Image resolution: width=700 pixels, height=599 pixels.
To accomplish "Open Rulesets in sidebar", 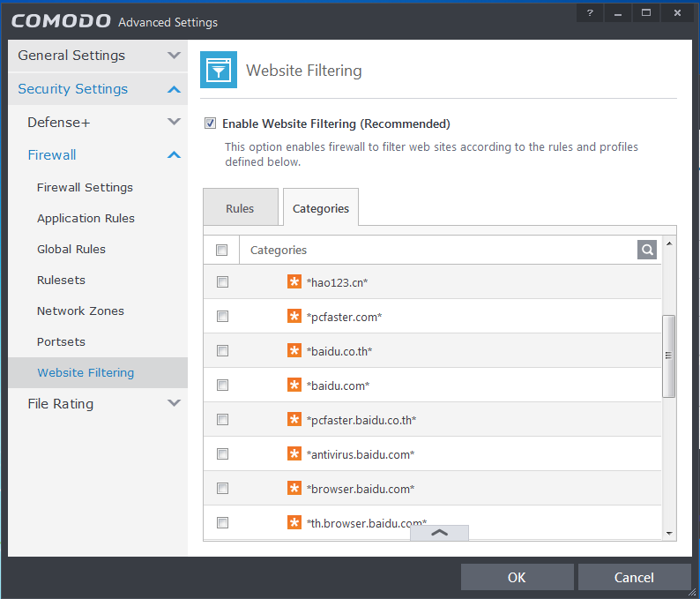I will pos(61,280).
